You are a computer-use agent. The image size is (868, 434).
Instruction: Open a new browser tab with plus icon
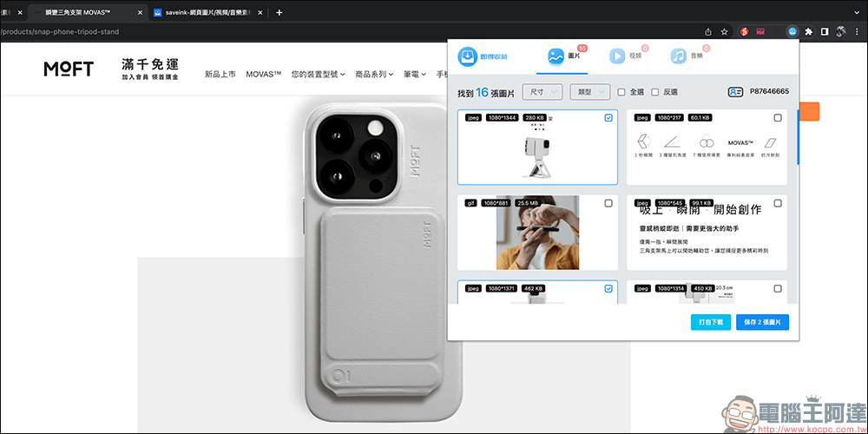[x=279, y=13]
